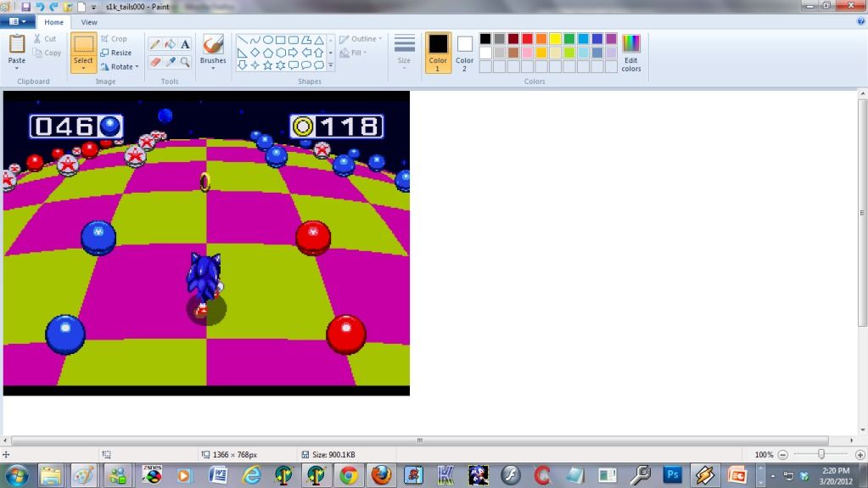This screenshot has height=488, width=868.
Task: Choose the Rectangle shape
Action: (x=281, y=40)
